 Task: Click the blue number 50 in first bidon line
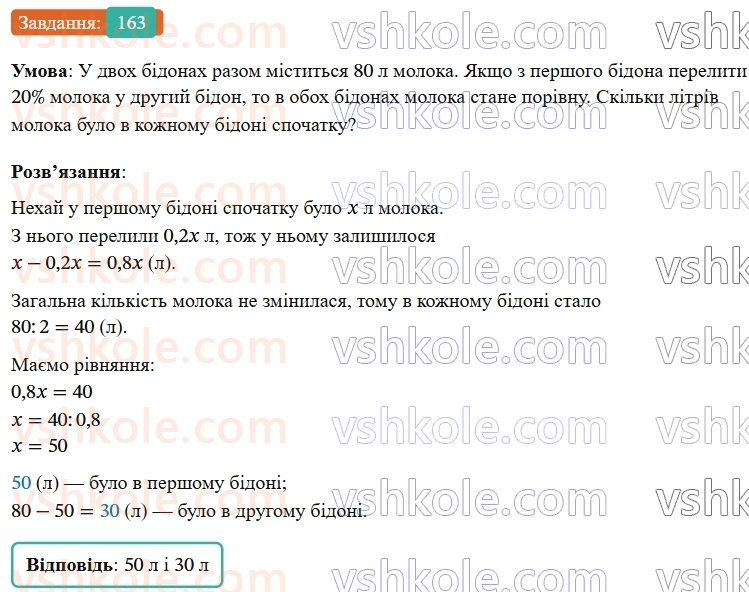21,483
